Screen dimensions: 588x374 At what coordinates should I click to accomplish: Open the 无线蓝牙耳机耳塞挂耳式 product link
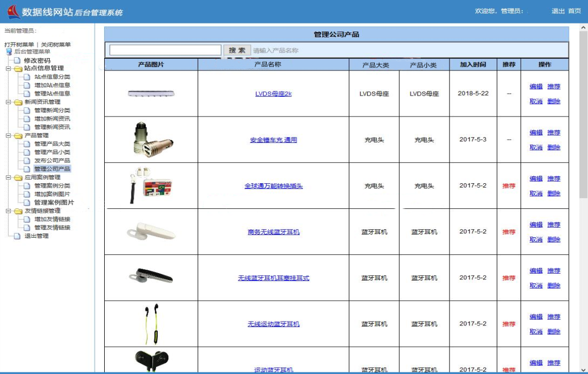(273, 278)
